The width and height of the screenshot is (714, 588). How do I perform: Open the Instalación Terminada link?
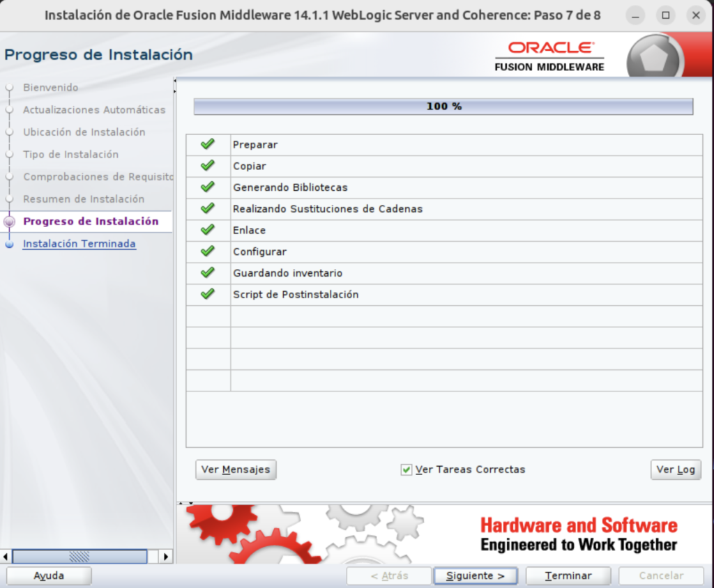click(x=79, y=244)
